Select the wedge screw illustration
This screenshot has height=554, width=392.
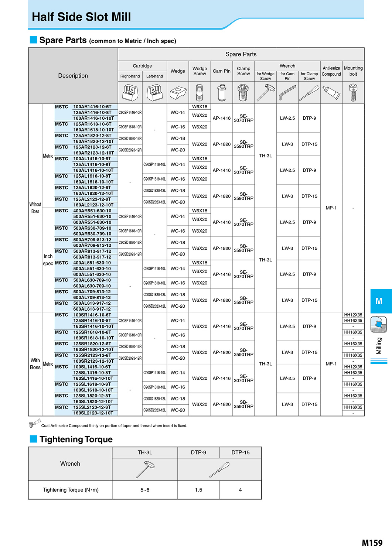tap(200, 92)
